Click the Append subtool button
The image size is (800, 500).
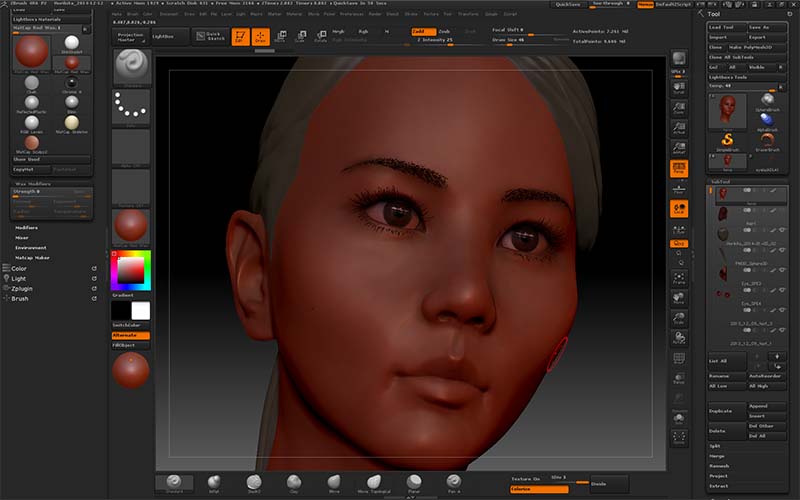(767, 406)
